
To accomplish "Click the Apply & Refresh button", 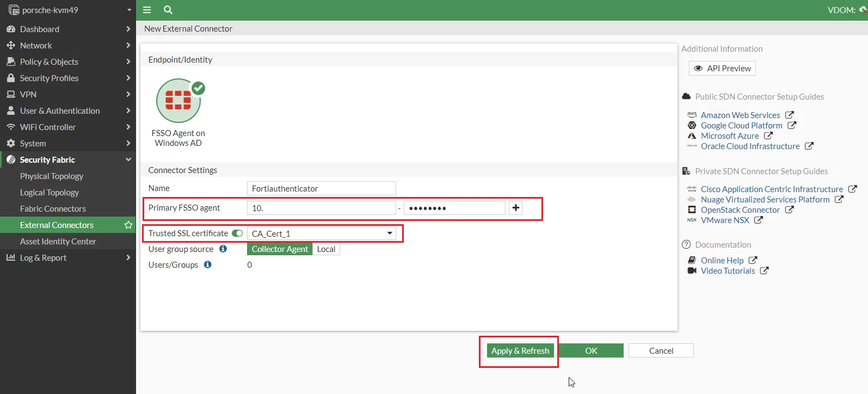I will click(x=520, y=350).
